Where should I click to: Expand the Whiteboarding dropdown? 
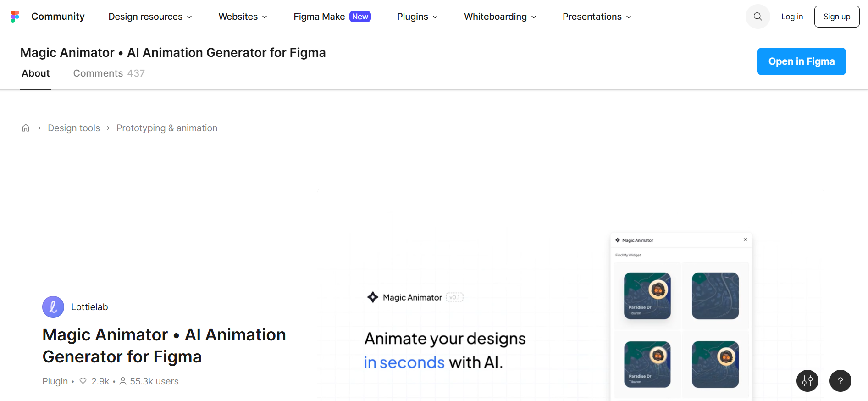tap(500, 17)
